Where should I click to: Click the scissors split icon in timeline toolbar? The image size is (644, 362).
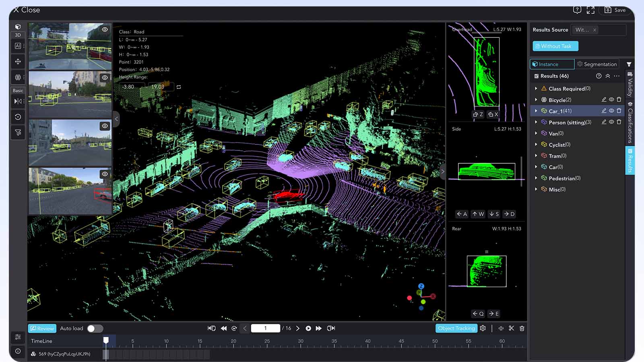click(511, 328)
